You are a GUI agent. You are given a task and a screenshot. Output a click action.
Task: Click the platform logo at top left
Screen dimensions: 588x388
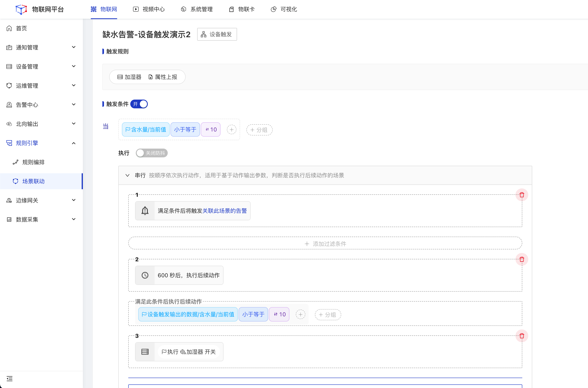point(21,9)
